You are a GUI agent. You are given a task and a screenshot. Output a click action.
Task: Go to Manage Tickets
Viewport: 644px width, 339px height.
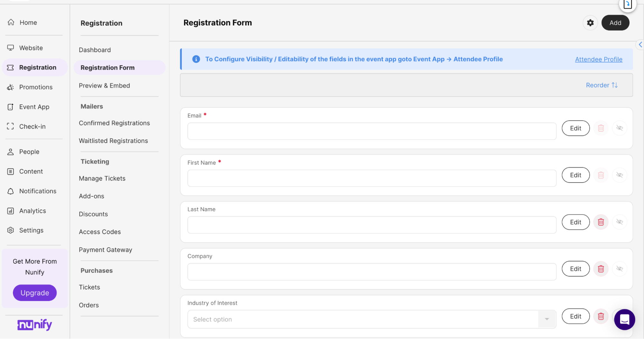click(x=102, y=178)
